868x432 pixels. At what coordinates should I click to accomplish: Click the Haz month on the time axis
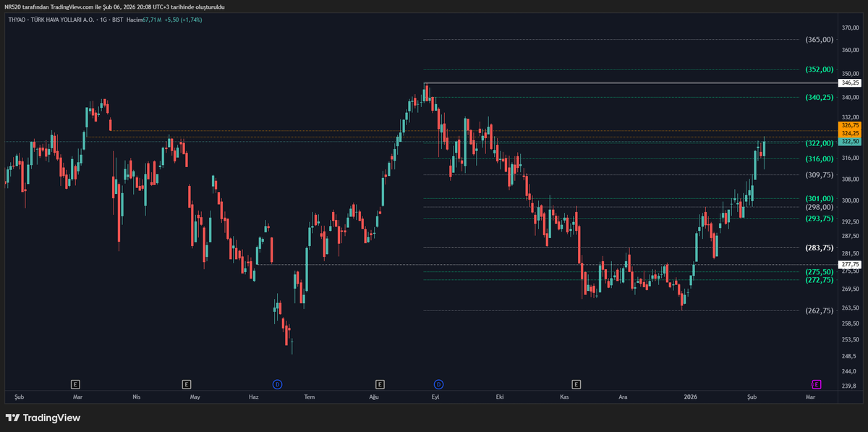[253, 397]
